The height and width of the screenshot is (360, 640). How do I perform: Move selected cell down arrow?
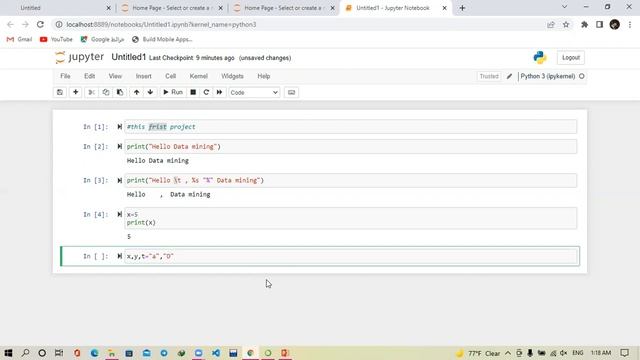[150, 92]
